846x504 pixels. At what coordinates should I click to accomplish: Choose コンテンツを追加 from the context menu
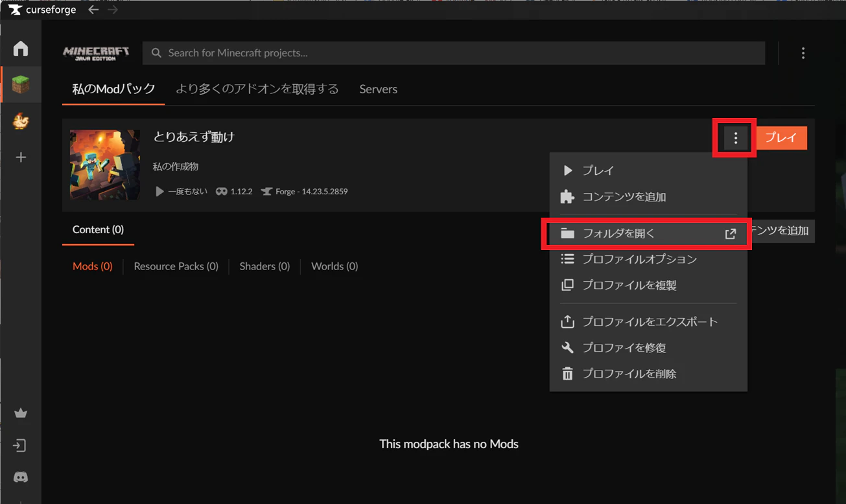648,197
